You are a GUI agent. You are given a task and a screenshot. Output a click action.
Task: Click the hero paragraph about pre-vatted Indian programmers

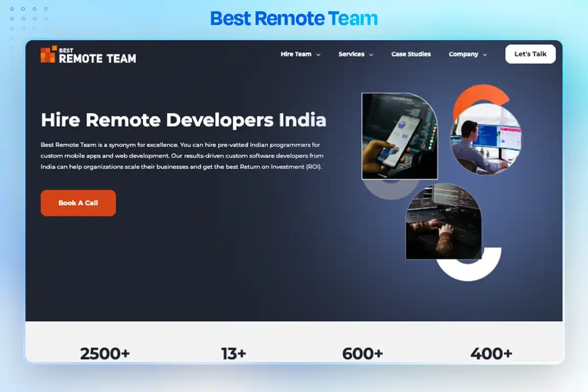tap(182, 156)
